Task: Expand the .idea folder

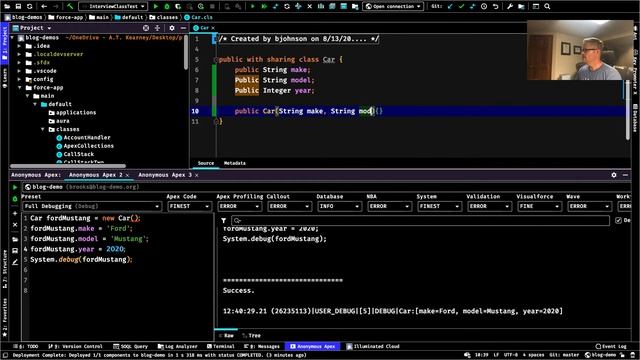Action: click(20, 46)
